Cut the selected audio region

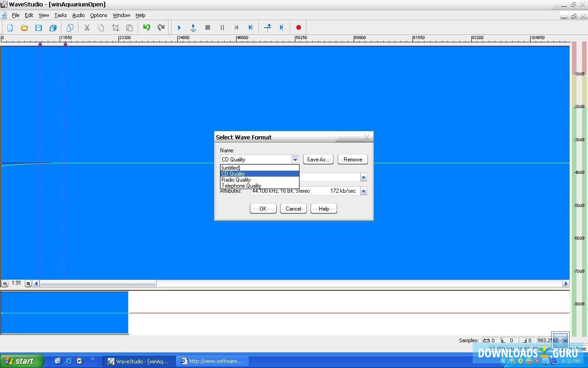pos(87,28)
